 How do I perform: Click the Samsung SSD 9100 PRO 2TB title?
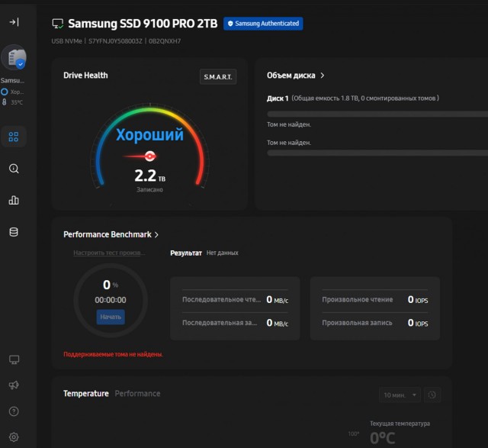[143, 24]
